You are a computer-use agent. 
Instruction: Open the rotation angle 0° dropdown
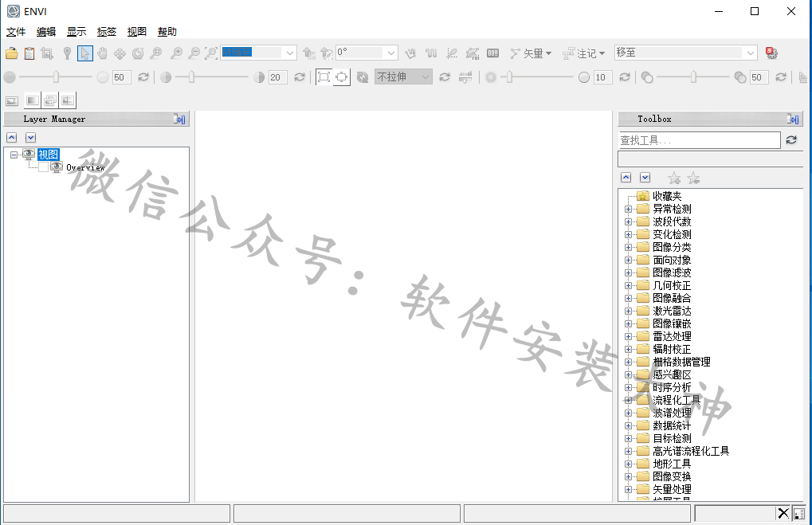coord(391,53)
